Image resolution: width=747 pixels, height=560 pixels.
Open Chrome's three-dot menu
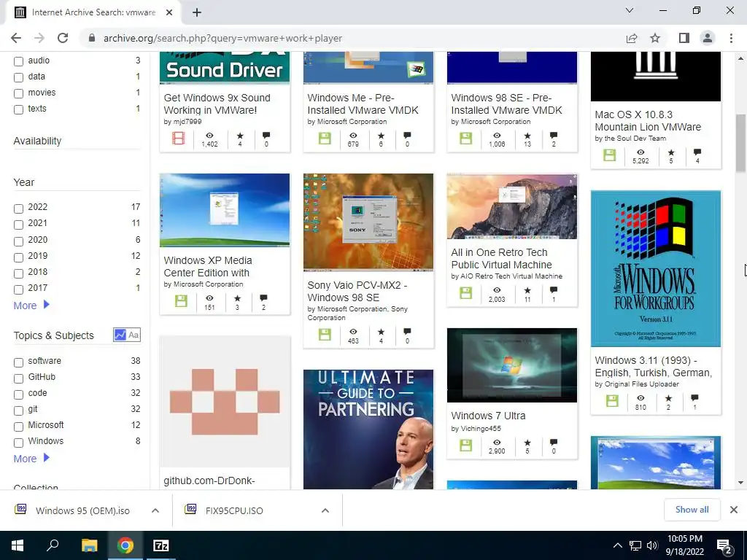pos(731,38)
